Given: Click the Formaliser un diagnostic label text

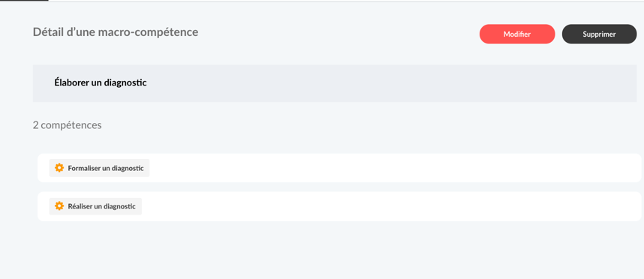Looking at the screenshot, I should pyautogui.click(x=106, y=168).
